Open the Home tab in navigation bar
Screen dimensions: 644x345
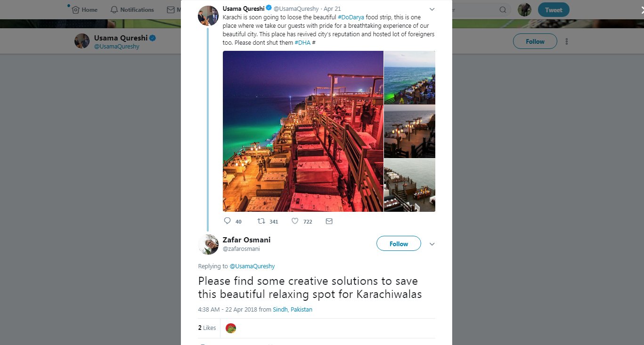pos(85,10)
